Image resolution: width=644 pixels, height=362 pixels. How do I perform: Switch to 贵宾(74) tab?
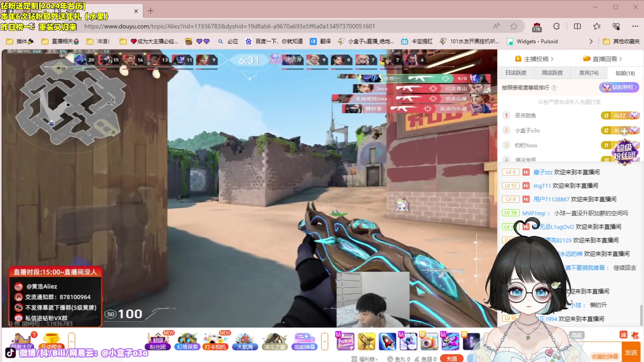pyautogui.click(x=589, y=73)
